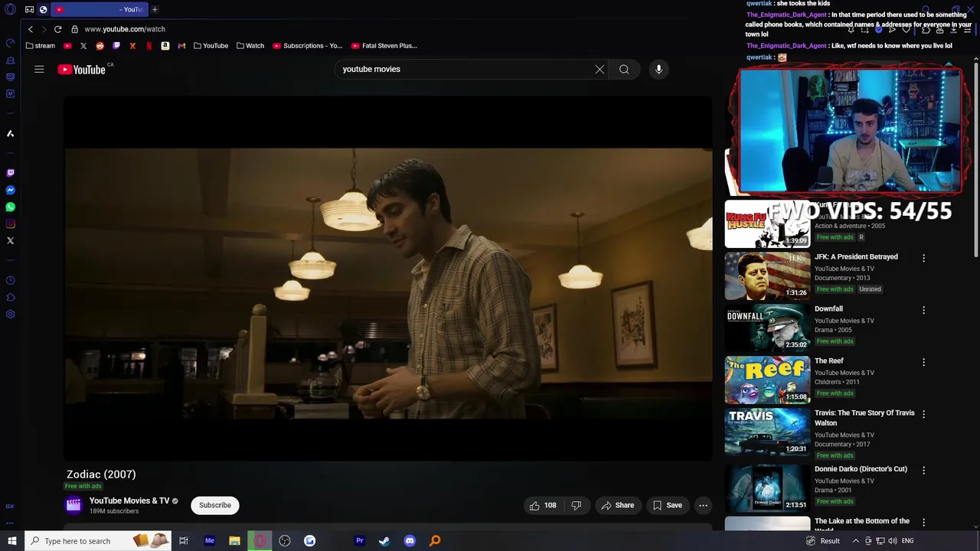Open the Donnie Darko thumbnail
Viewport: 980px width, 551px height.
[x=767, y=488]
